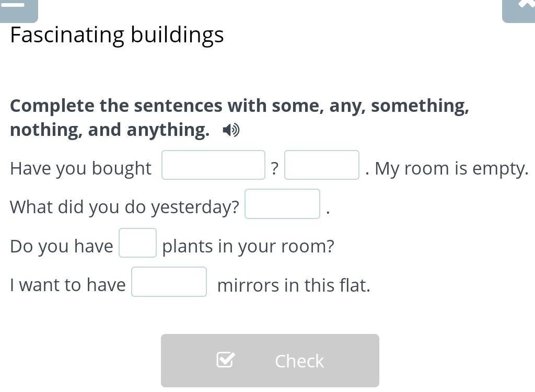This screenshot has width=535, height=392.
Task: Activate the blank before 'mirrors in this flat'
Action: click(169, 282)
